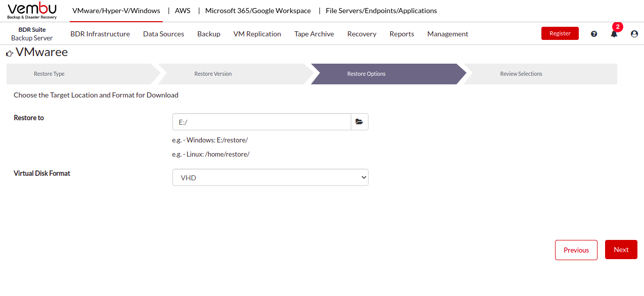The width and height of the screenshot is (644, 296).
Task: Open the help question mark icon
Action: pyautogui.click(x=594, y=34)
